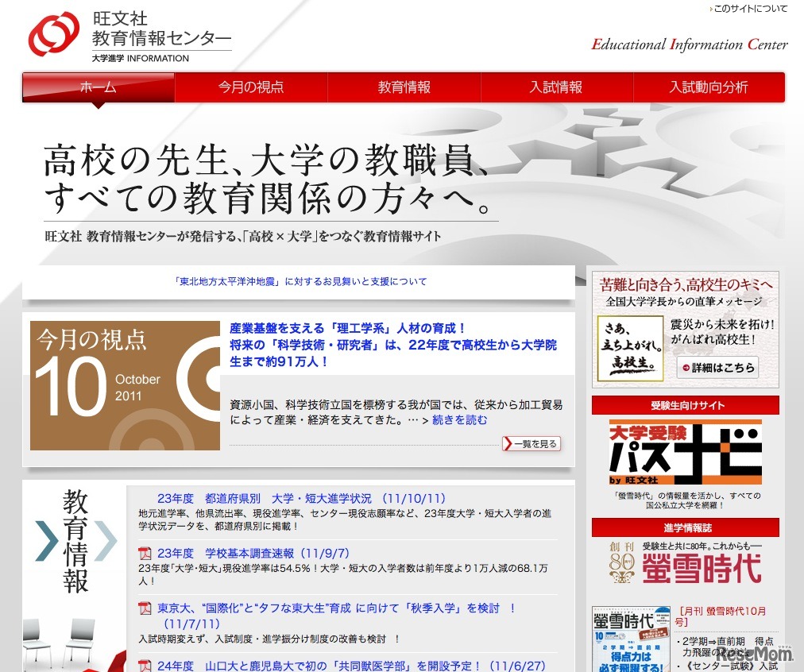Click 受験生向けサイト section header
804x672 pixels.
point(686,405)
